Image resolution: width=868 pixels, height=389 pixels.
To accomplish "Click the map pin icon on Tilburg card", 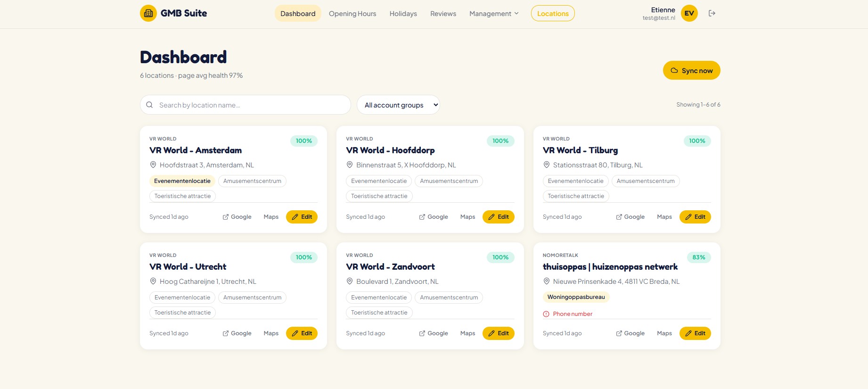I will click(x=547, y=165).
